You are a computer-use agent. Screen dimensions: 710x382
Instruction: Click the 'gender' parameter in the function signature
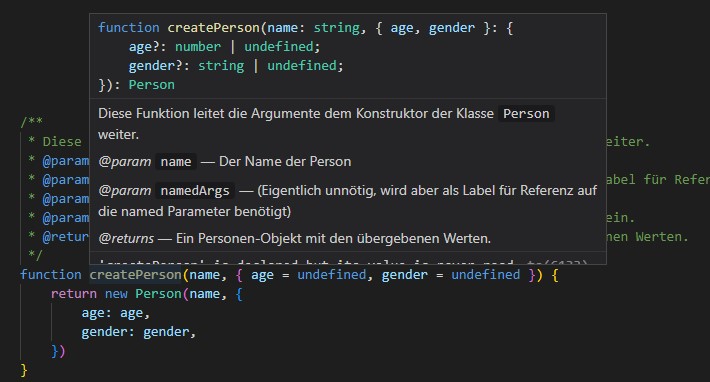point(404,275)
